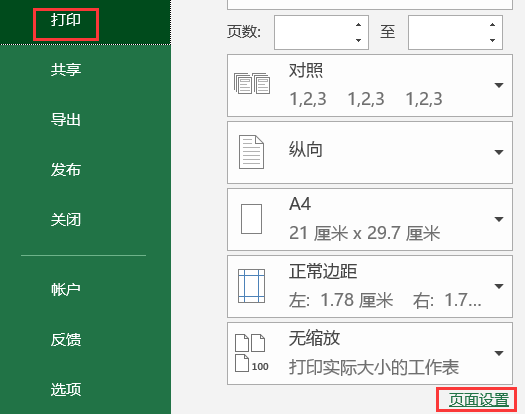Click the 页数 start page input field
The height and width of the screenshot is (414, 525).
(x=314, y=32)
